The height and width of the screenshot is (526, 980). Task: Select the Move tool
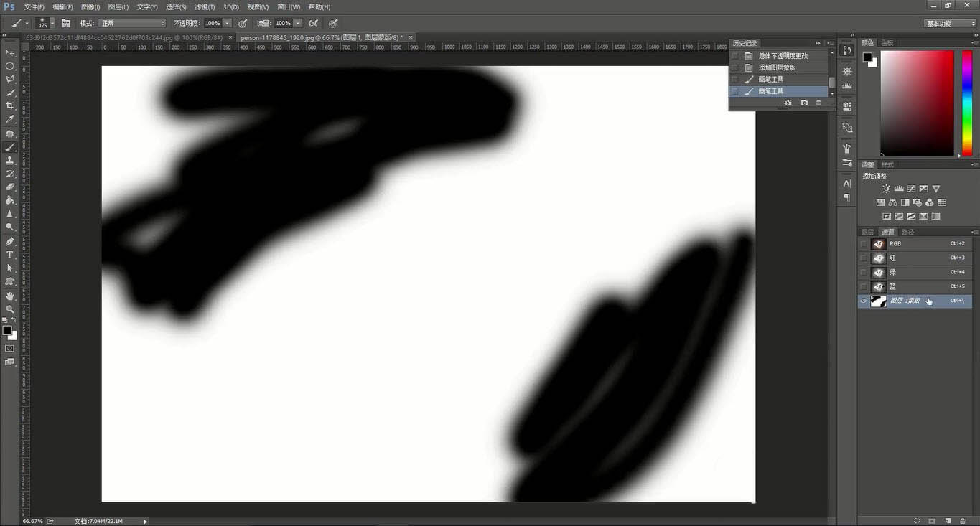tap(10, 53)
